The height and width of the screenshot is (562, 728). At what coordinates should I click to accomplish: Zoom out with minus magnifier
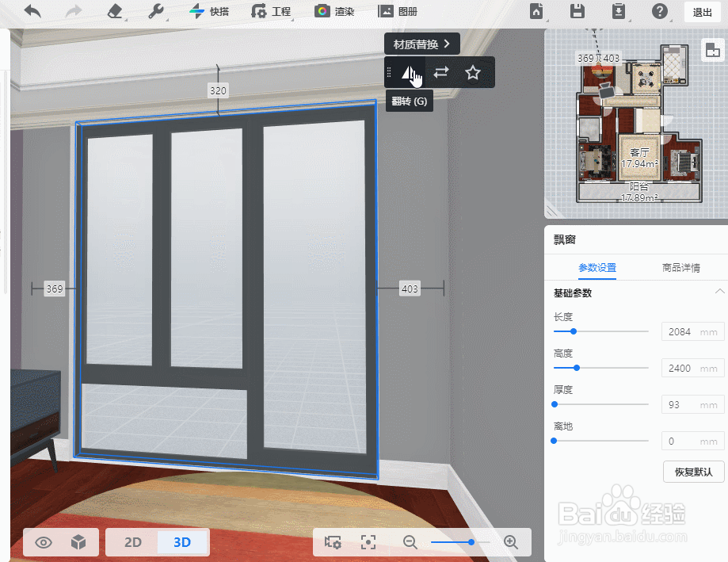[x=410, y=542]
